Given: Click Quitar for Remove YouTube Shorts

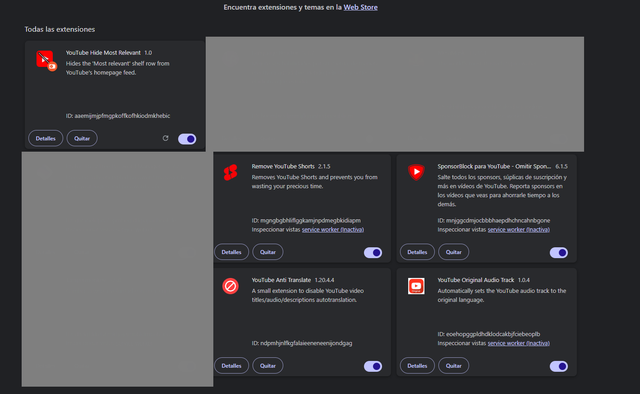Looking at the screenshot, I should [268, 252].
